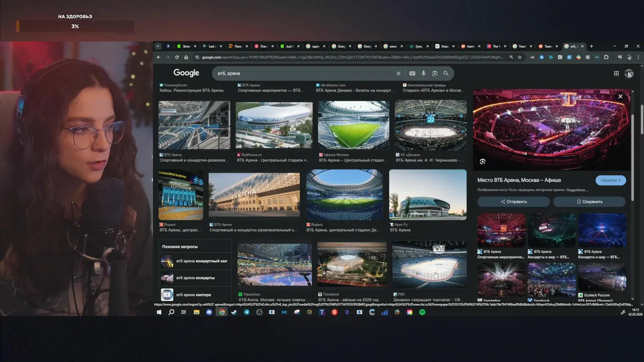The image size is (644, 362).
Task: Reload the page in Chrome
Action: pos(177,57)
